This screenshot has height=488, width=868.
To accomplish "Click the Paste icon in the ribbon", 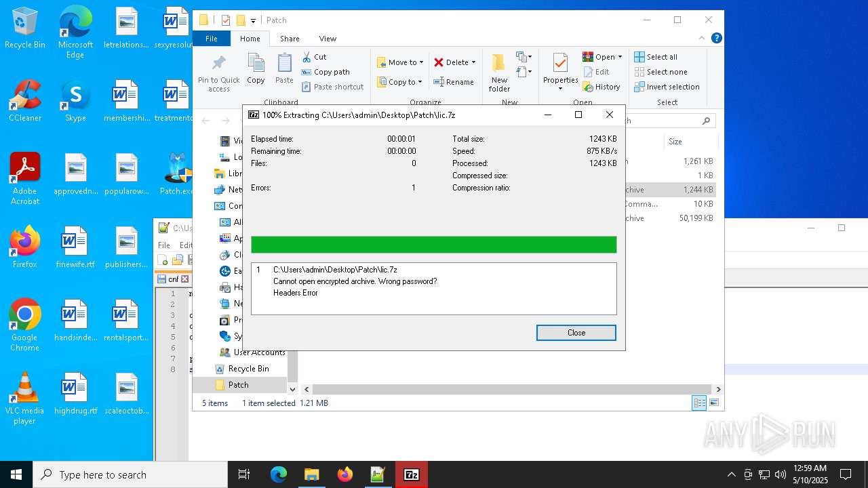I will (284, 69).
